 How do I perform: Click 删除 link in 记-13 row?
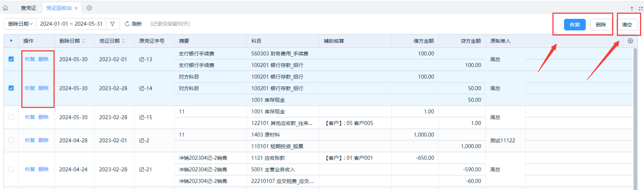click(x=43, y=59)
